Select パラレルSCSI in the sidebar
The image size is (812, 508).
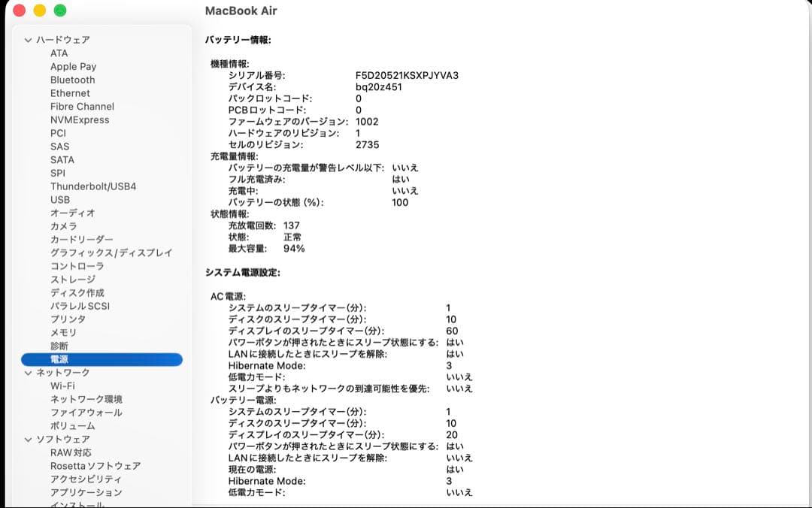pos(80,306)
